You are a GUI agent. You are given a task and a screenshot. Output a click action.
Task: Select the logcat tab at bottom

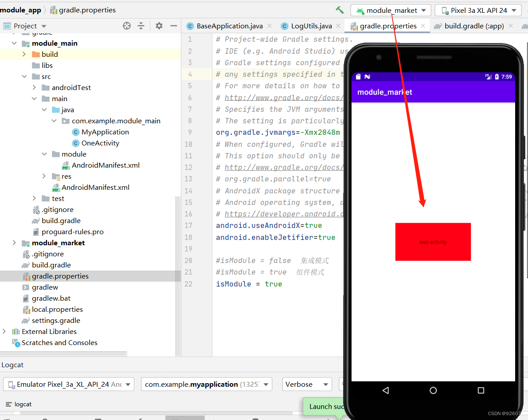(19, 404)
